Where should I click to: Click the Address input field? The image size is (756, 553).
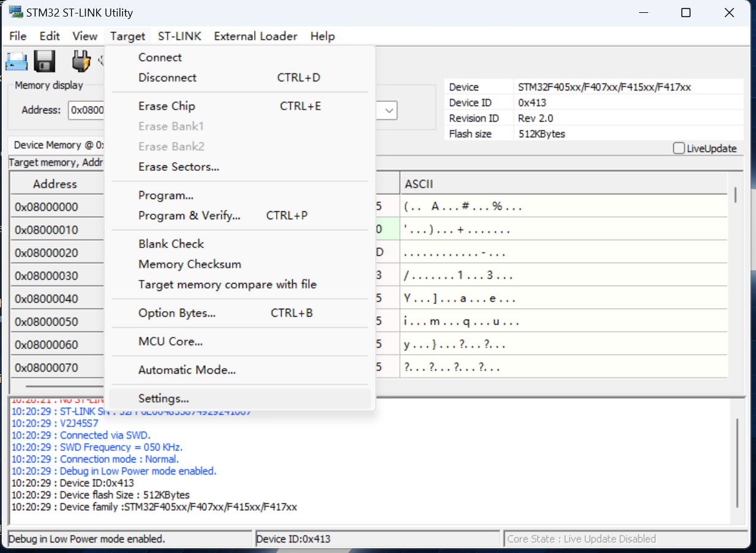(86, 110)
